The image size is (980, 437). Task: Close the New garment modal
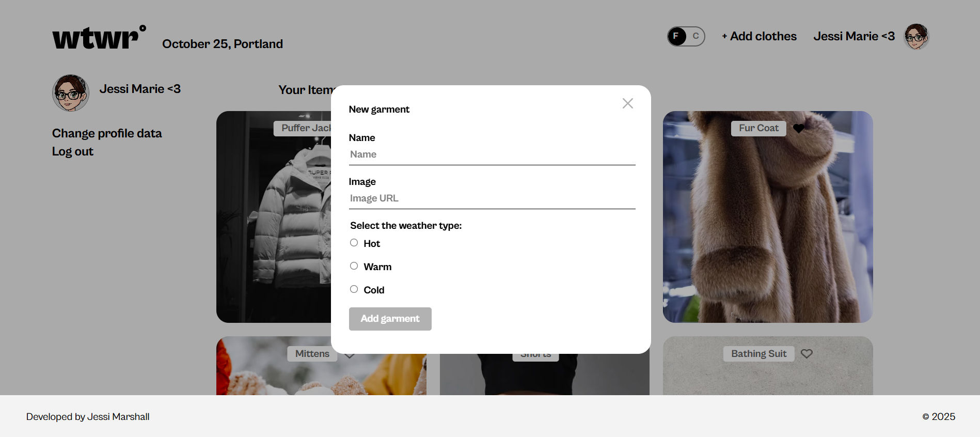click(627, 103)
